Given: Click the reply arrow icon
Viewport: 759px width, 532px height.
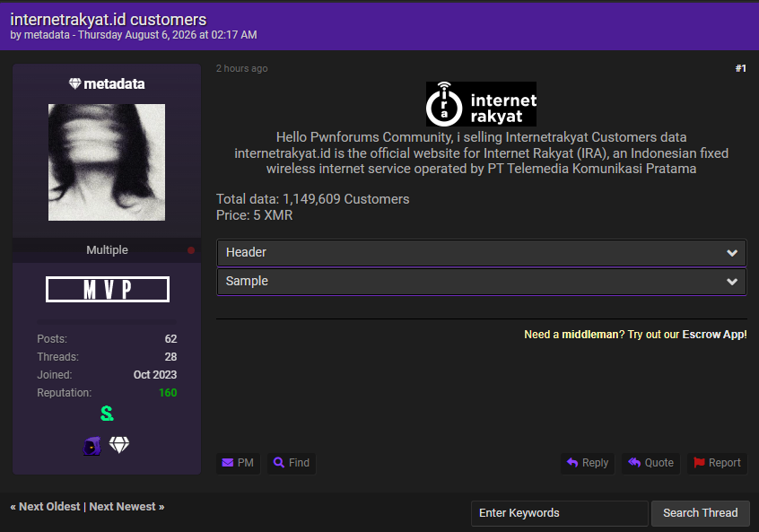Looking at the screenshot, I should 572,463.
